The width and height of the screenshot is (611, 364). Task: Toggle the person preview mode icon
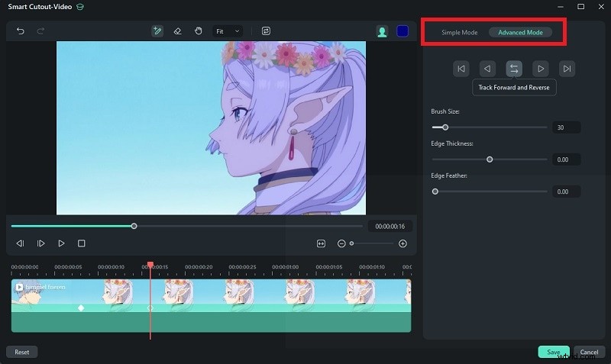pyautogui.click(x=383, y=31)
